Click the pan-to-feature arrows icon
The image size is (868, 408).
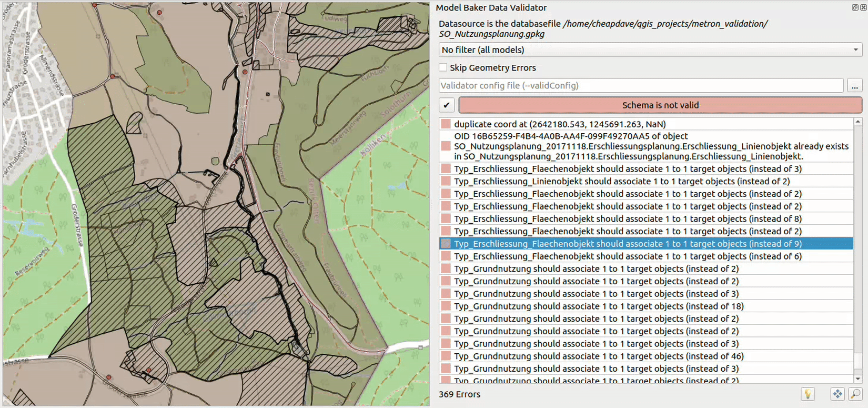tap(837, 394)
